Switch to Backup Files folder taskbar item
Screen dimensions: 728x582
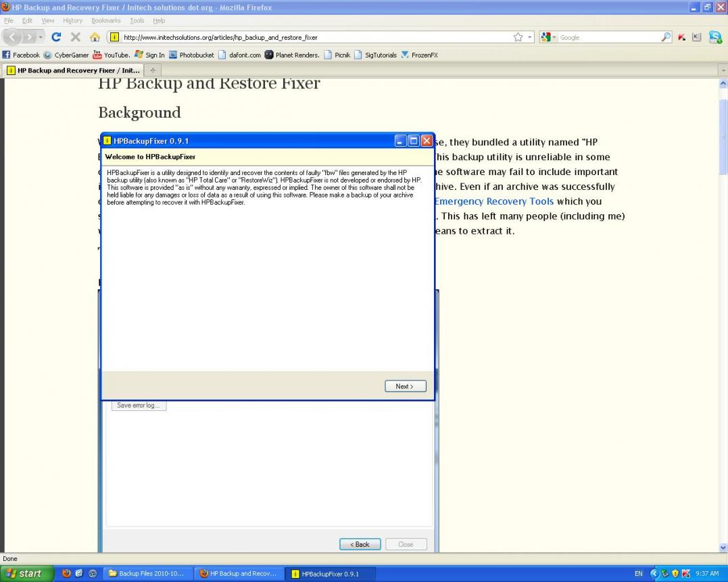(147, 574)
